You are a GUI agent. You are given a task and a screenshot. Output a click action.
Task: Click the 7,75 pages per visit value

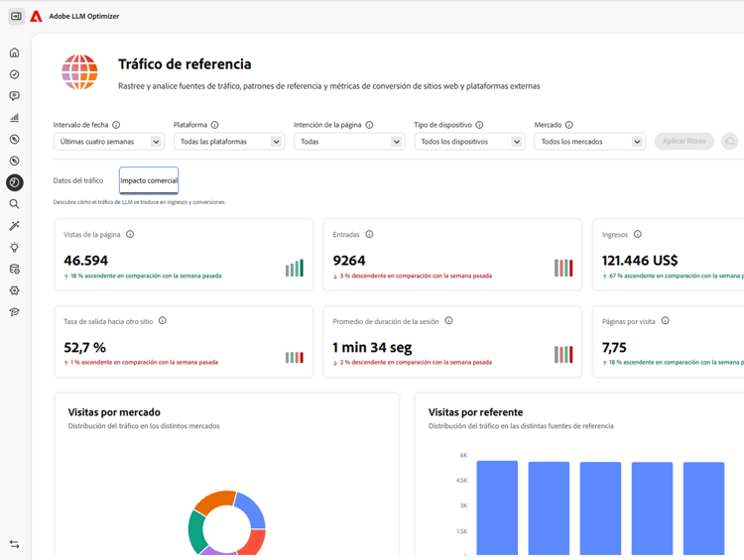coord(614,348)
